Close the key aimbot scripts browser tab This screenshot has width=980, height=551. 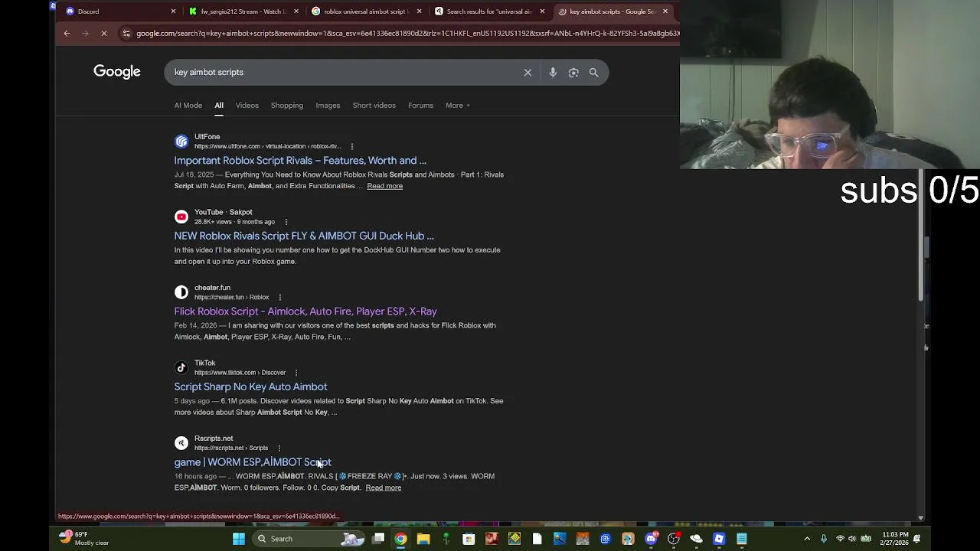(x=665, y=11)
